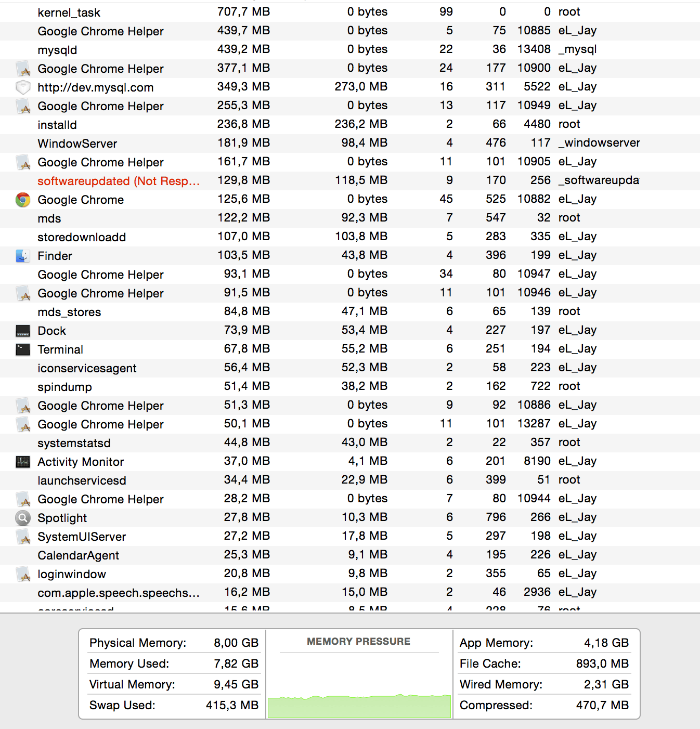The width and height of the screenshot is (700, 729).
Task: Click the _softwareupda user cell
Action: pyautogui.click(x=599, y=180)
